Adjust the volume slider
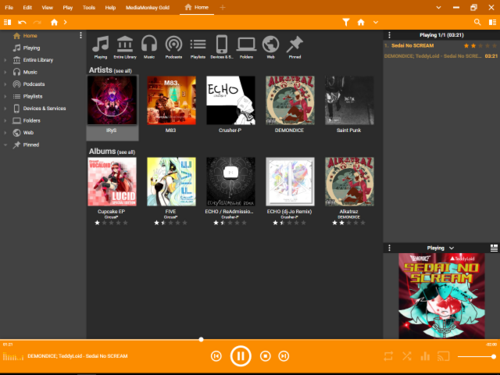This screenshot has width=500, height=375. tap(476, 357)
